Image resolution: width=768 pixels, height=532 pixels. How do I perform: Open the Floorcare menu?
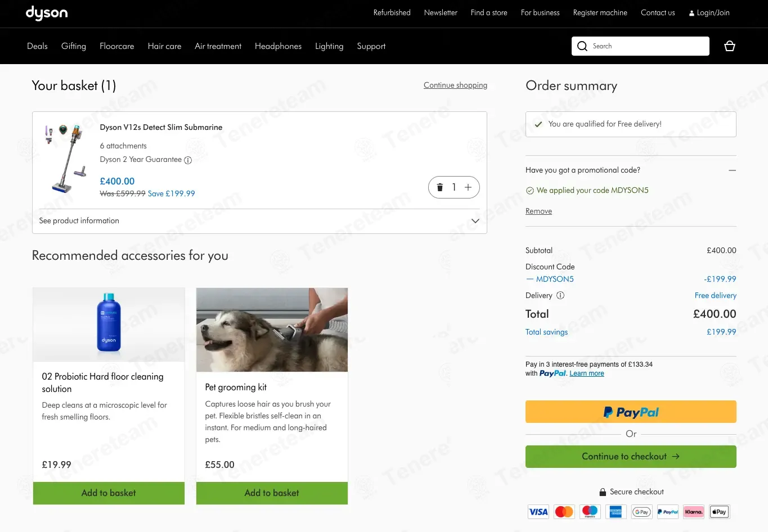tap(116, 46)
